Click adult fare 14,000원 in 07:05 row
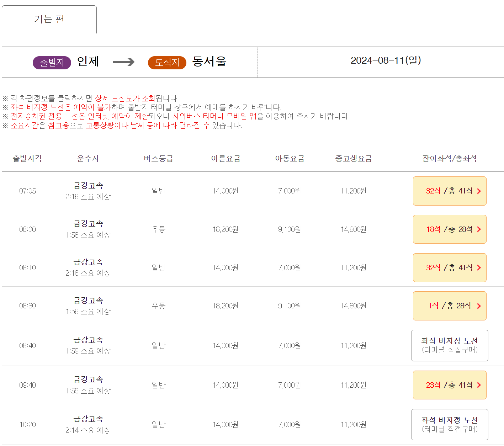Image resolution: width=504 pixels, height=446 pixels. [226, 191]
